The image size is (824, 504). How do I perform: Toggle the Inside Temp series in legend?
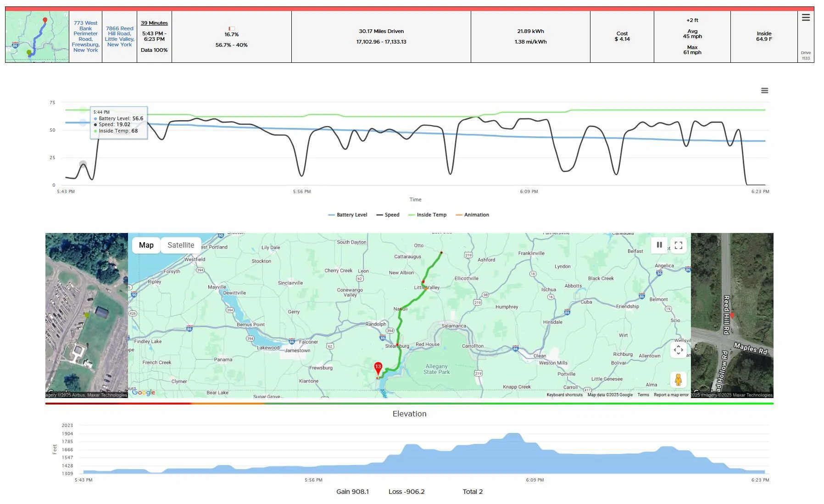(427, 215)
